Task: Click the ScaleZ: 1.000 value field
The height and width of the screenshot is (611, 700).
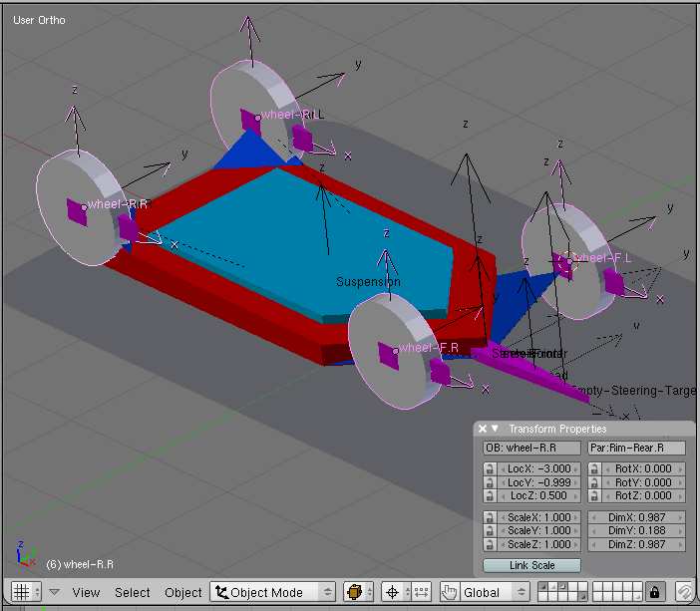Action: tap(538, 544)
